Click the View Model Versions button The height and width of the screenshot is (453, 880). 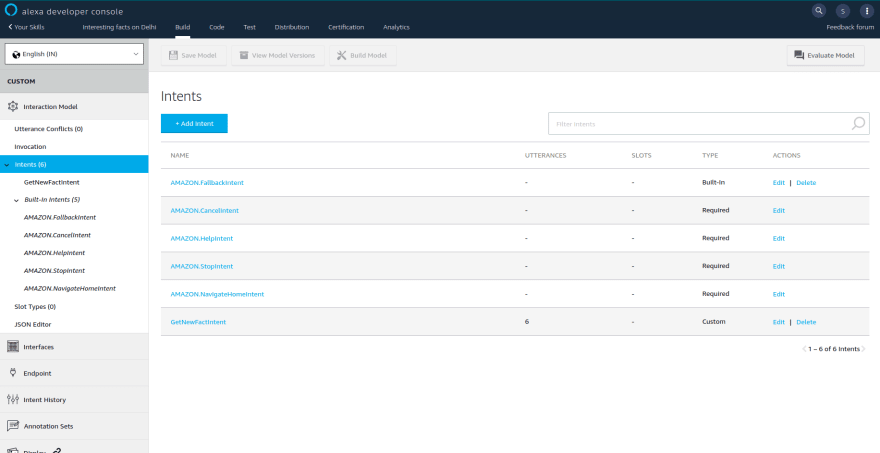[278, 56]
